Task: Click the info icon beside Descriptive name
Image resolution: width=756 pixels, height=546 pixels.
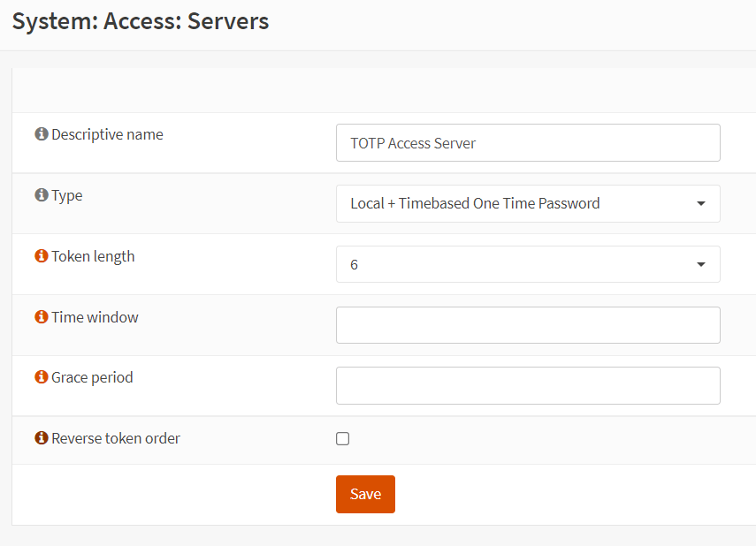Action: 41,134
